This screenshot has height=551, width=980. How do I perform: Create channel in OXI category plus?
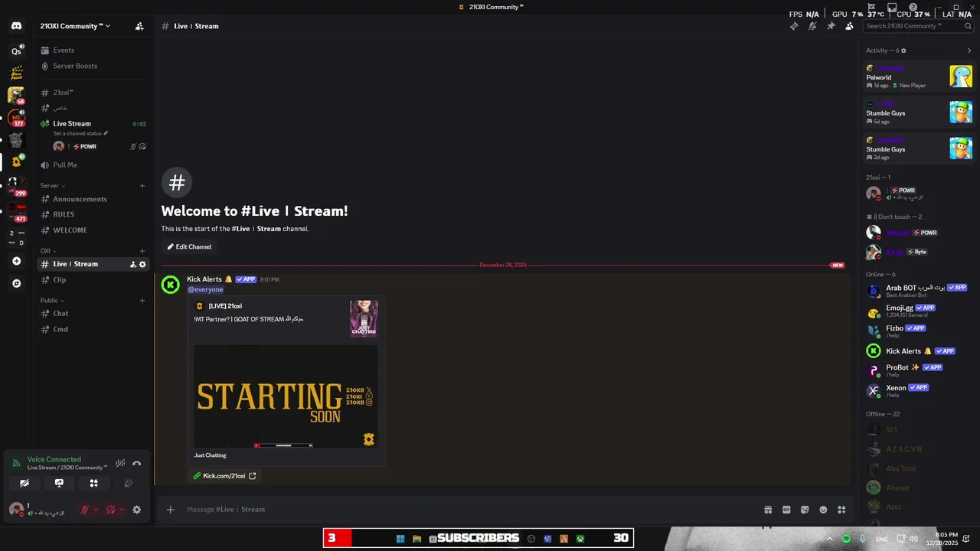pyautogui.click(x=142, y=251)
